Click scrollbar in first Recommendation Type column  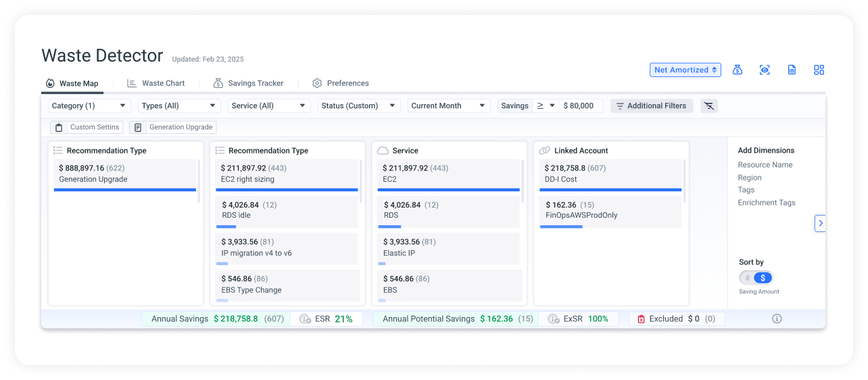coord(199,181)
